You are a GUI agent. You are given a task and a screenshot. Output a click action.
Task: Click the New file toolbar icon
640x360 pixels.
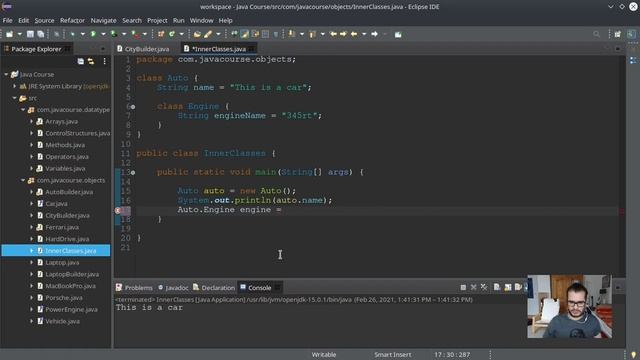pos(9,34)
